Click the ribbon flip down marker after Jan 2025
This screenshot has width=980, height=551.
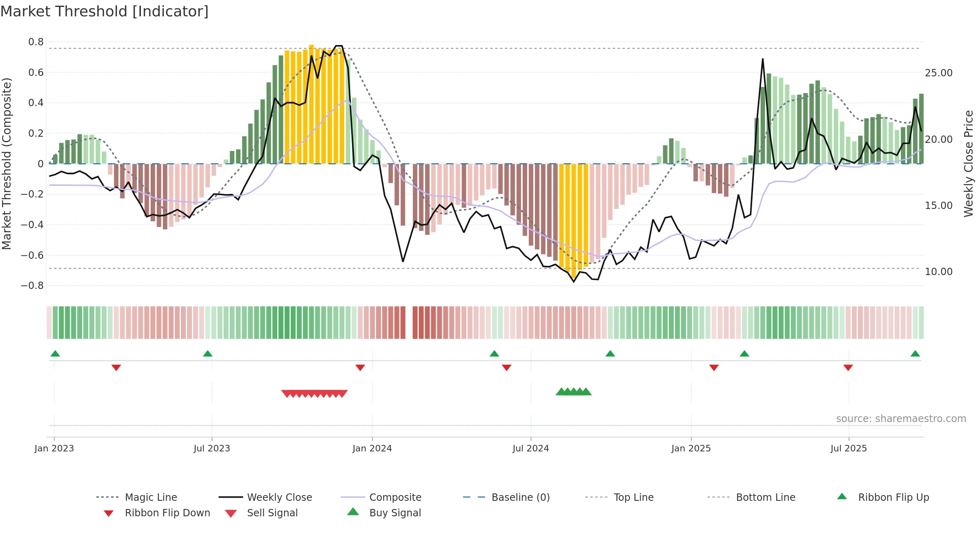point(714,368)
